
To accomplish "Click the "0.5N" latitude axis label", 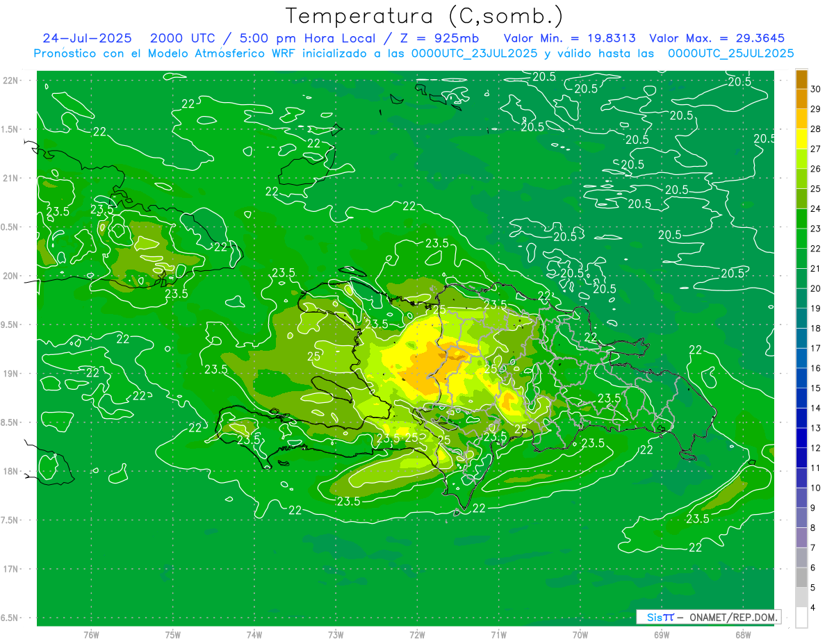I will [10, 227].
